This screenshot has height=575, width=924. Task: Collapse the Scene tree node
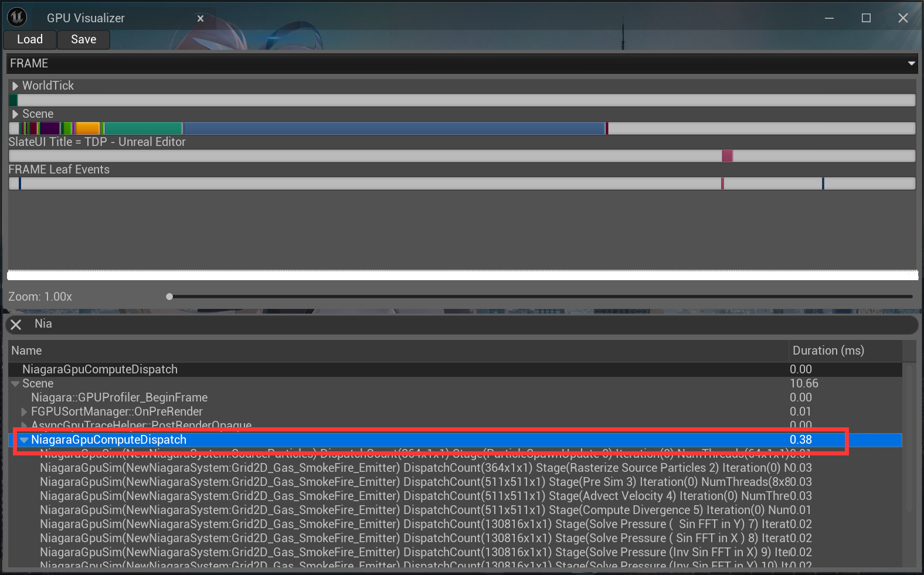[15, 384]
